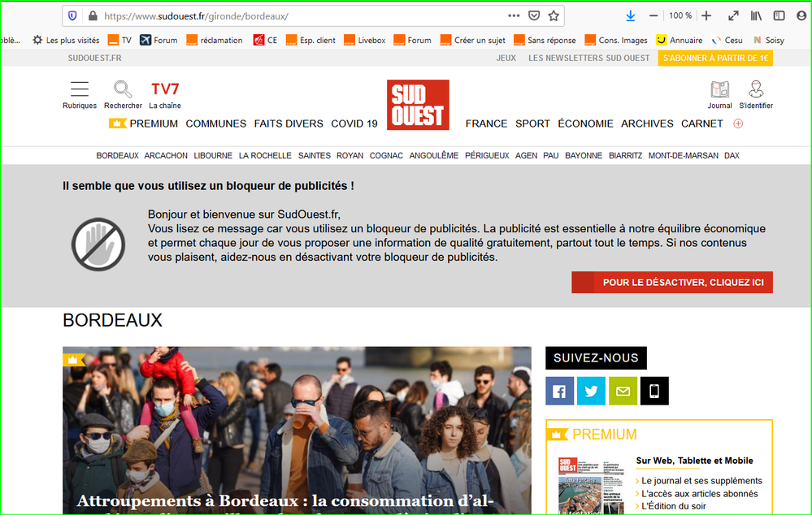Save page to Pocket
The height and width of the screenshot is (515, 812).
coord(534,15)
